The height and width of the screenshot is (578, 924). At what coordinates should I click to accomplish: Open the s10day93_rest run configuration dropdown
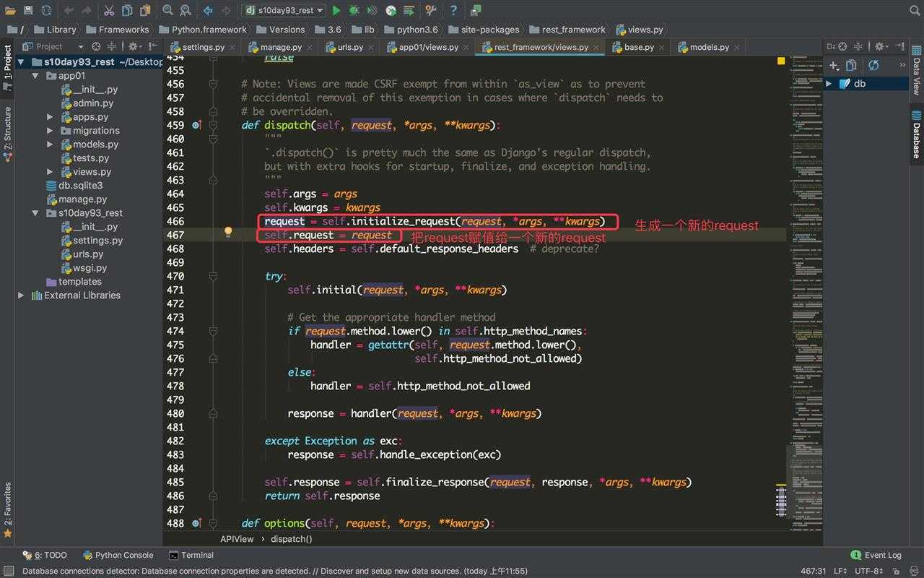tap(284, 10)
